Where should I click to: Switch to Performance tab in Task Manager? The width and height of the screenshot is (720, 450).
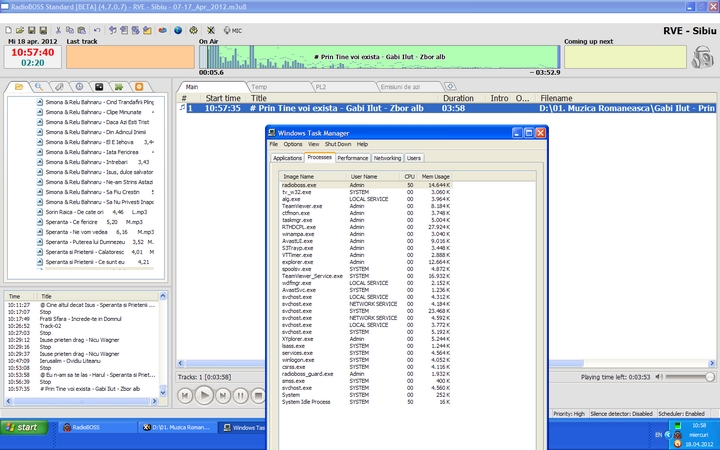tap(353, 158)
